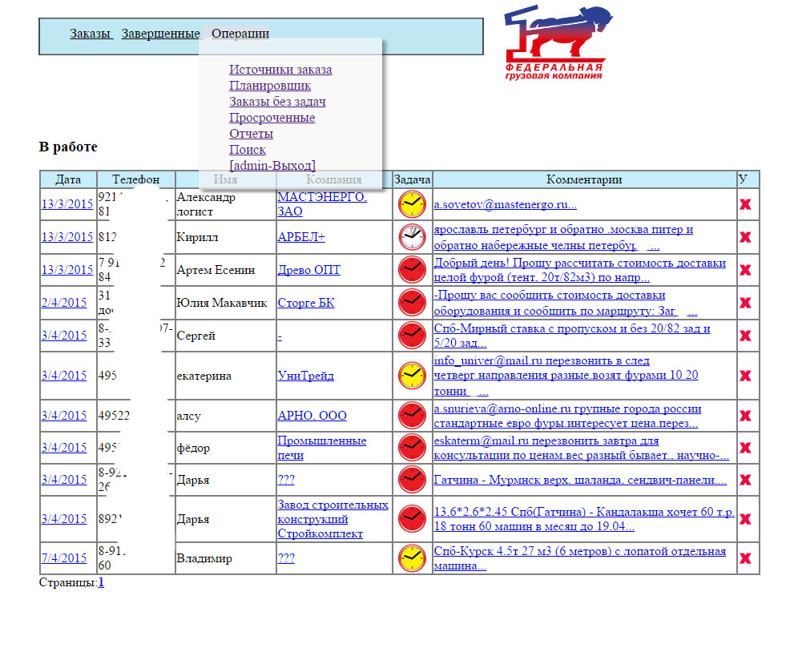Click the Дата column header

[x=68, y=179]
